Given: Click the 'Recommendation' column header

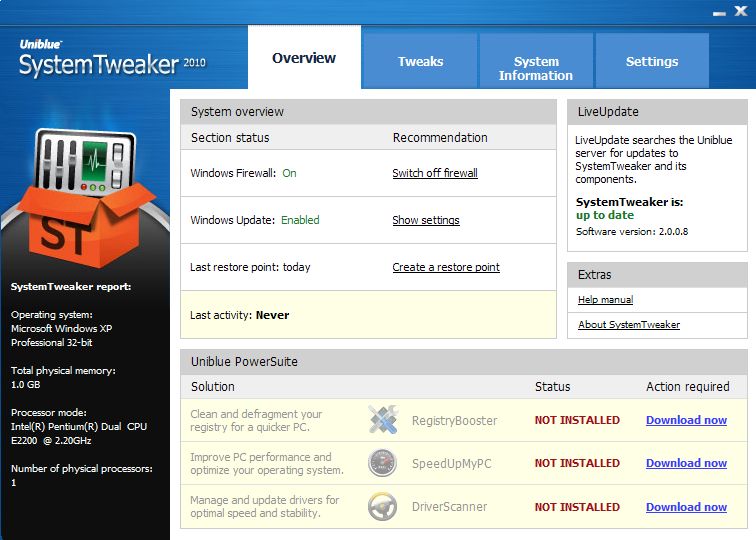Looking at the screenshot, I should point(440,138).
